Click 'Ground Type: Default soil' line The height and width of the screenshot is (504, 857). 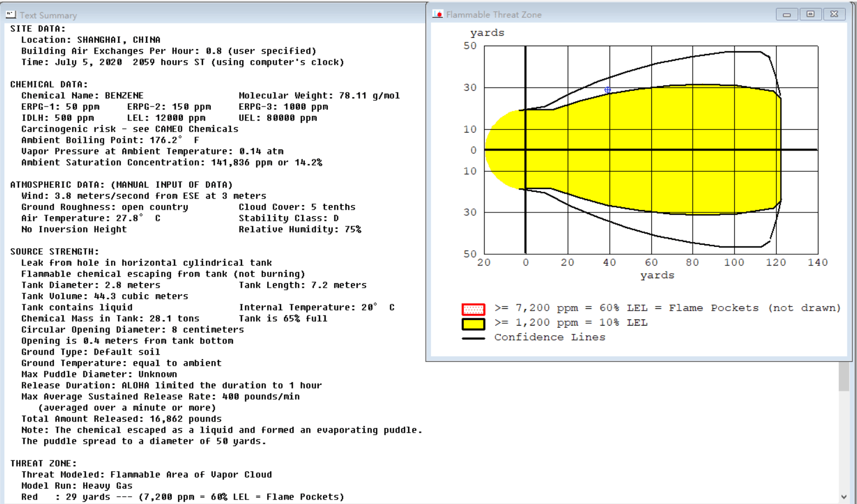pyautogui.click(x=91, y=352)
